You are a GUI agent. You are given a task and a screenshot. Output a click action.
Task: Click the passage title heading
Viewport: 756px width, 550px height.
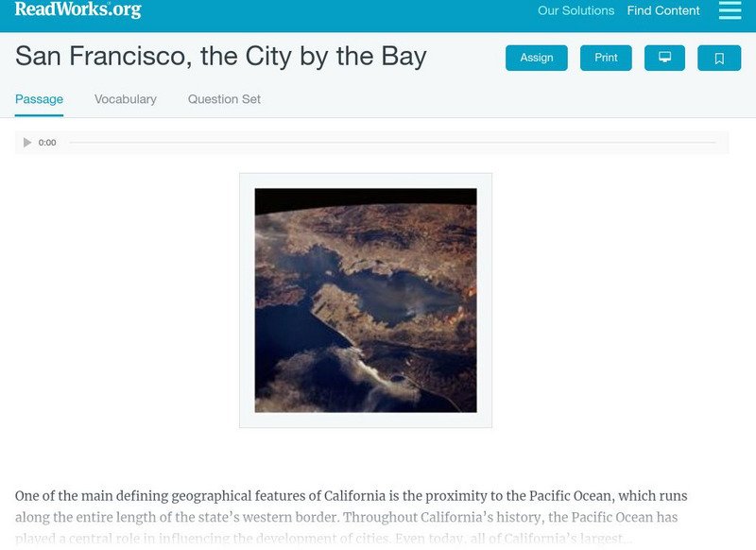point(221,56)
